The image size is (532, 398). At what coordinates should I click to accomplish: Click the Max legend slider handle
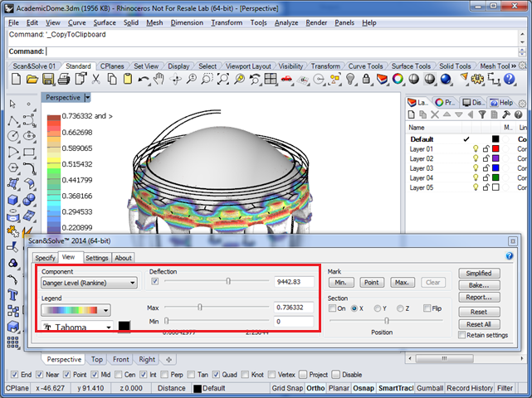(x=200, y=307)
